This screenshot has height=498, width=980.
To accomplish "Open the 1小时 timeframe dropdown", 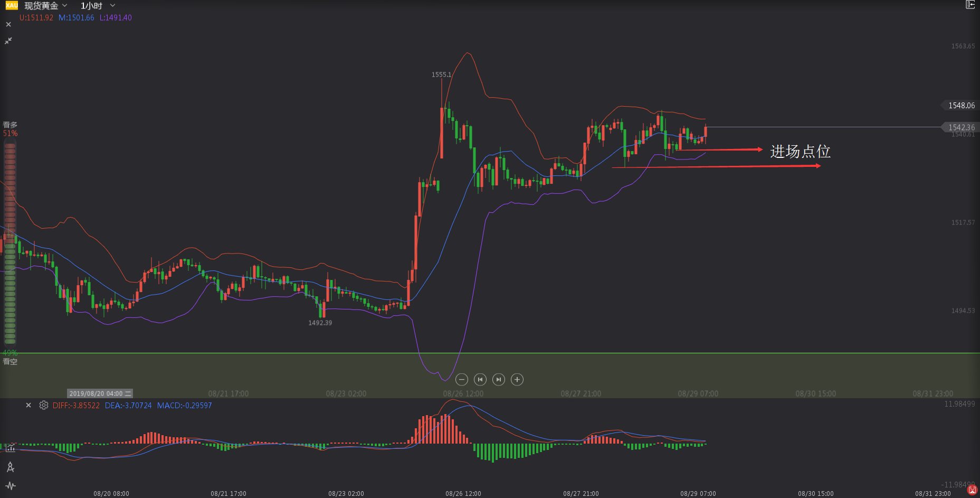I will point(98,6).
